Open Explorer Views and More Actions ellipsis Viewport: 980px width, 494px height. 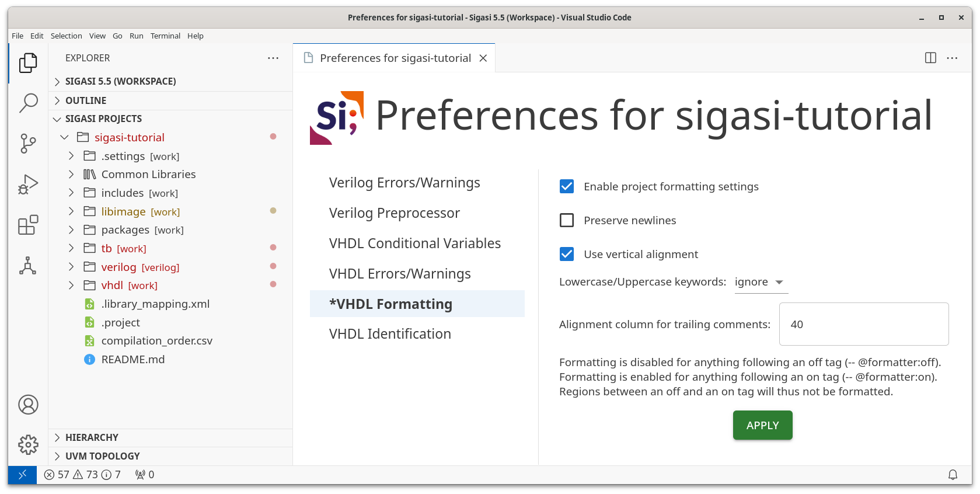click(x=273, y=58)
